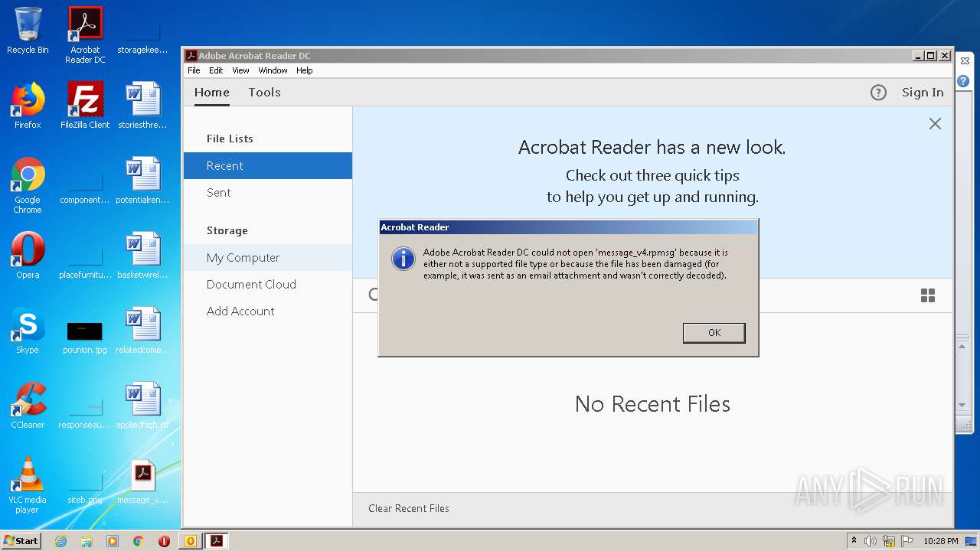Open the View menu

[x=240, y=70]
